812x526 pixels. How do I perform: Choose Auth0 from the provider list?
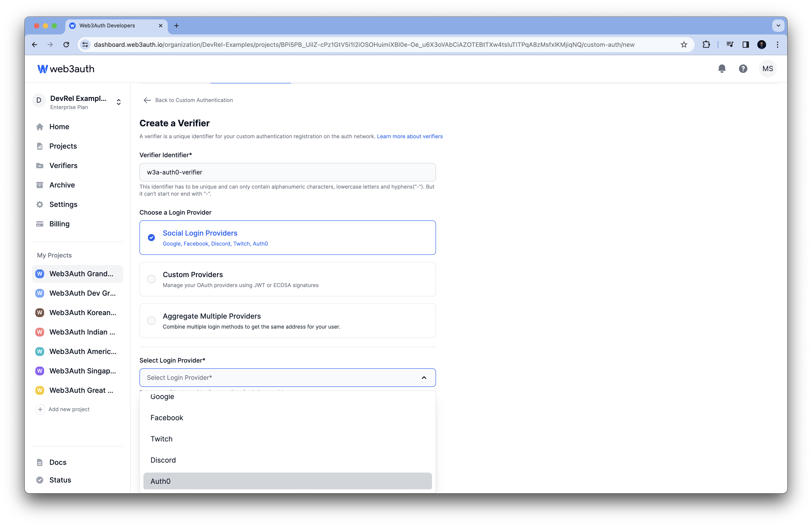point(287,481)
